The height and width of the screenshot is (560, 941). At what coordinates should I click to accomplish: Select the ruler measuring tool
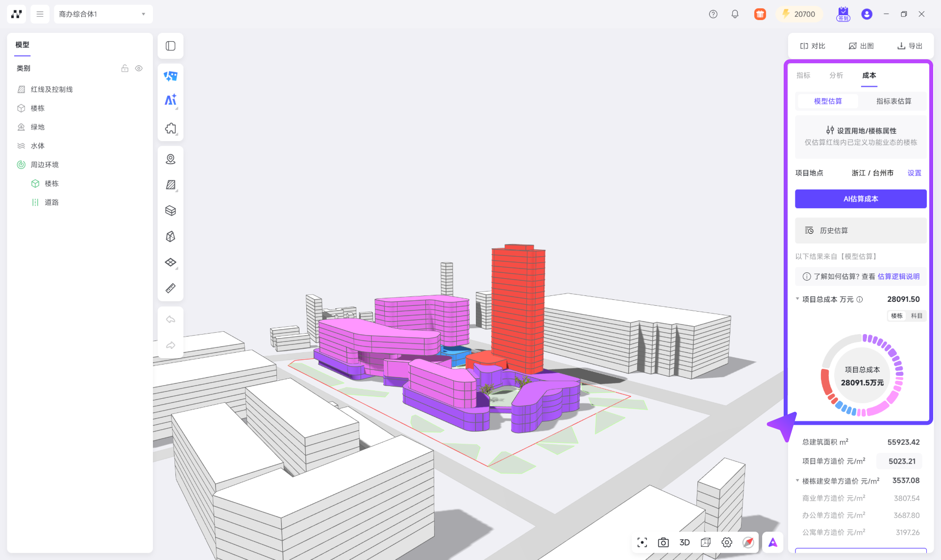point(171,288)
